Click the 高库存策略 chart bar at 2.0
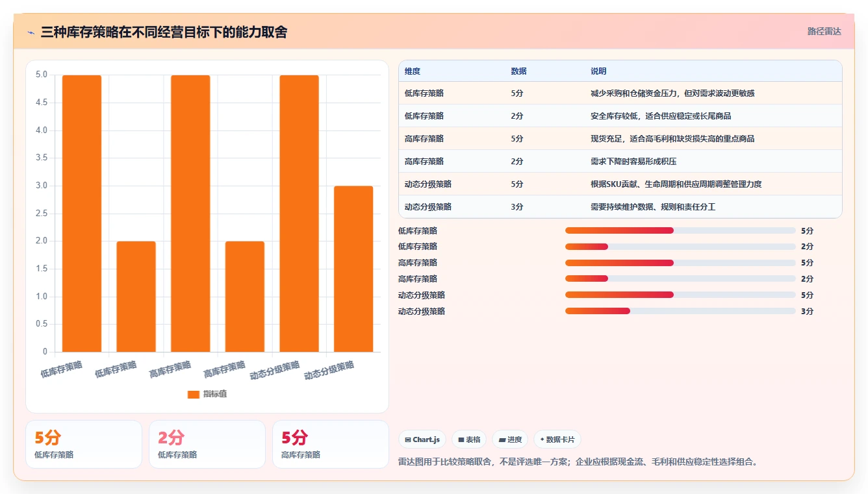 click(x=245, y=297)
